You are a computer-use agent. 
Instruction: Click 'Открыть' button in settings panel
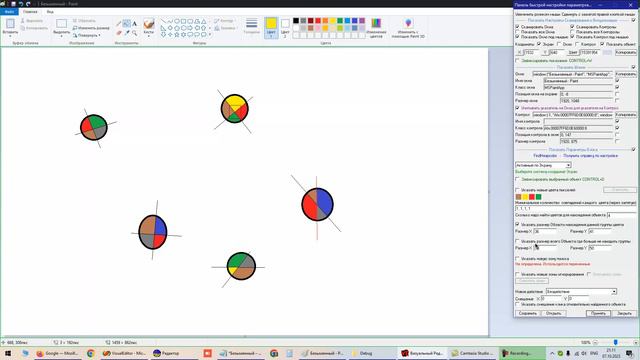click(x=553, y=313)
